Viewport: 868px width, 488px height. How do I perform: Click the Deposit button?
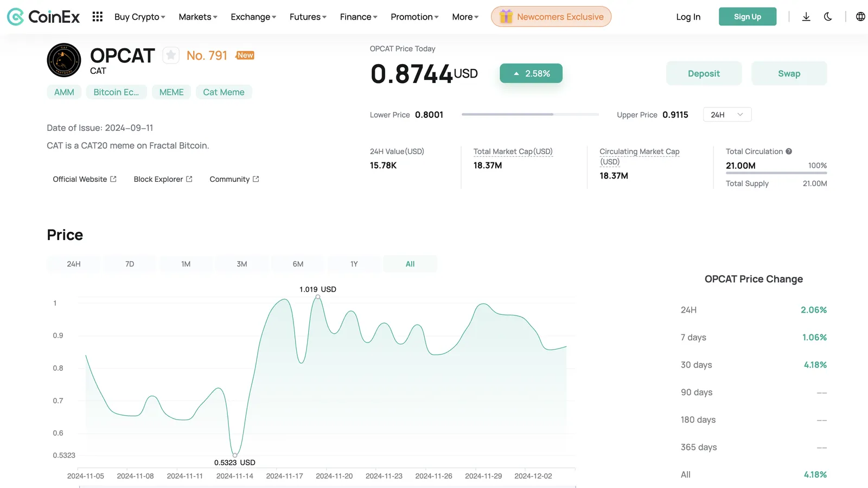point(704,73)
